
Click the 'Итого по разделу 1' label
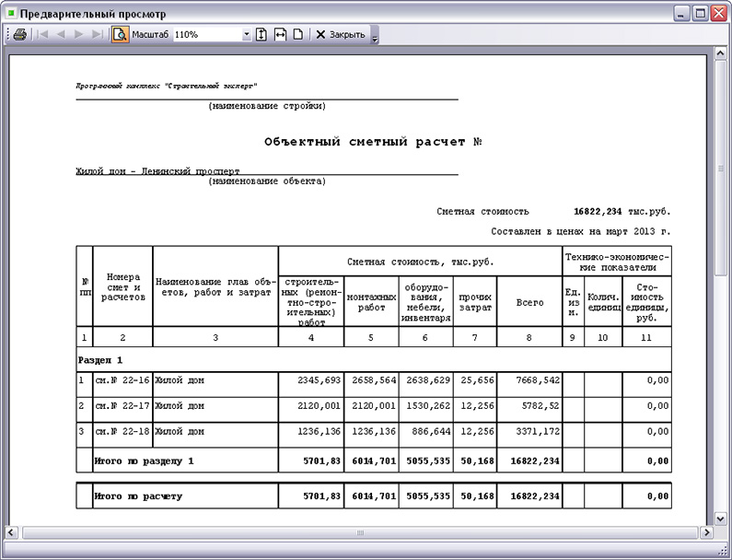click(x=145, y=461)
